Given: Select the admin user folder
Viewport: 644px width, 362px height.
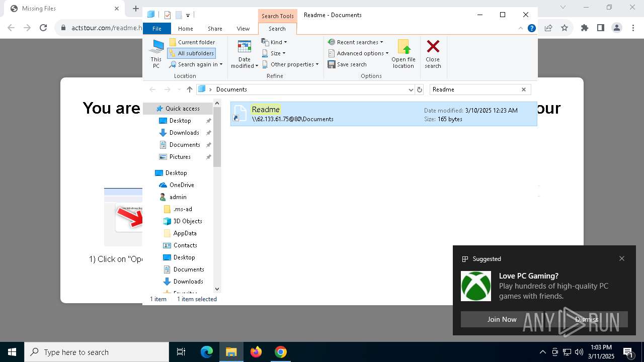Looking at the screenshot, I should (178, 197).
